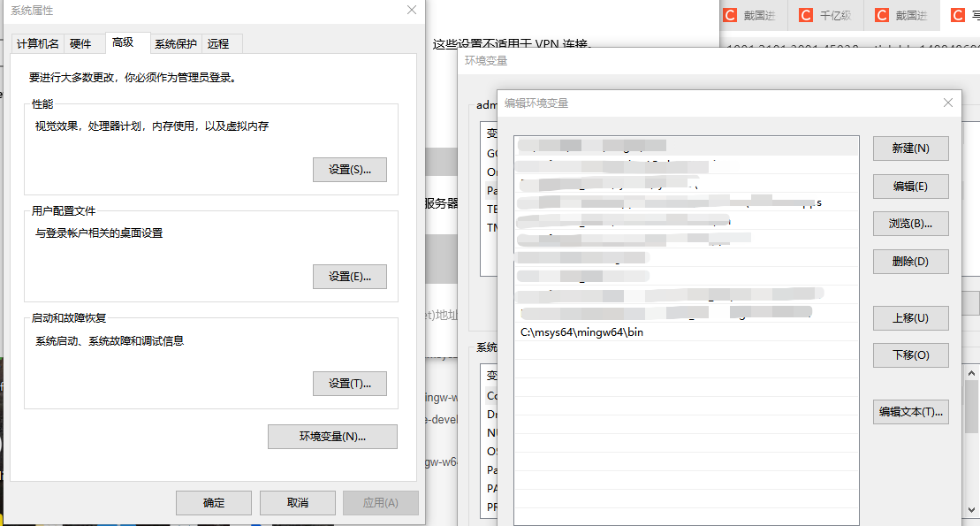Screen dimensions: 980x526
Task: Click 删除(D) to remove the entry
Action: point(910,262)
